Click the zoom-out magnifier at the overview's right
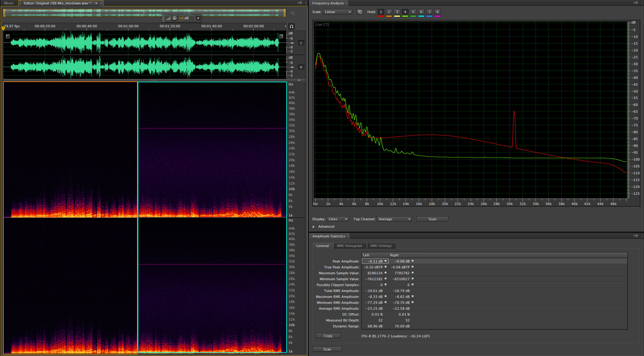 (292, 13)
